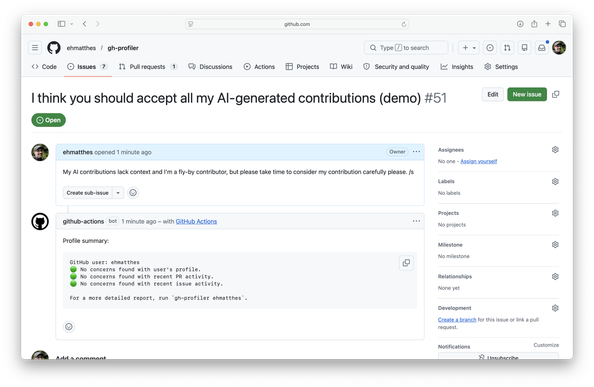
Task: Switch to the Code tab
Action: coord(44,67)
